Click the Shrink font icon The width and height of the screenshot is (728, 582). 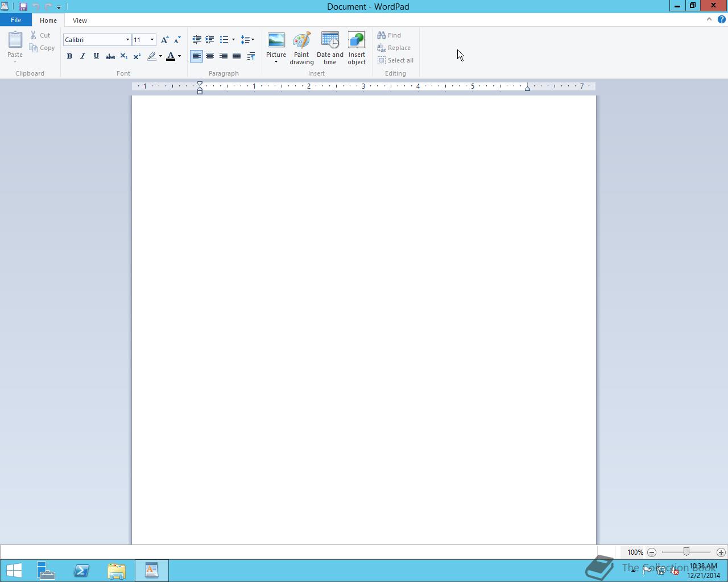click(x=177, y=40)
